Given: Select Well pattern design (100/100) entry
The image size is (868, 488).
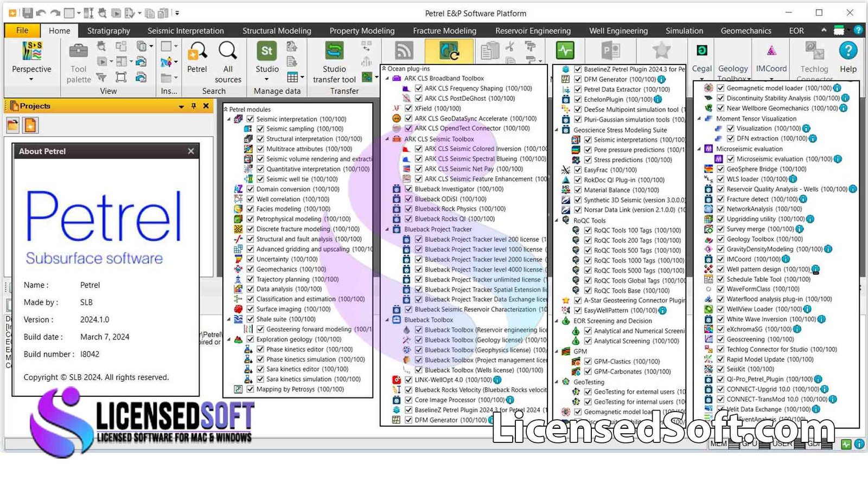Looking at the screenshot, I should (x=768, y=269).
